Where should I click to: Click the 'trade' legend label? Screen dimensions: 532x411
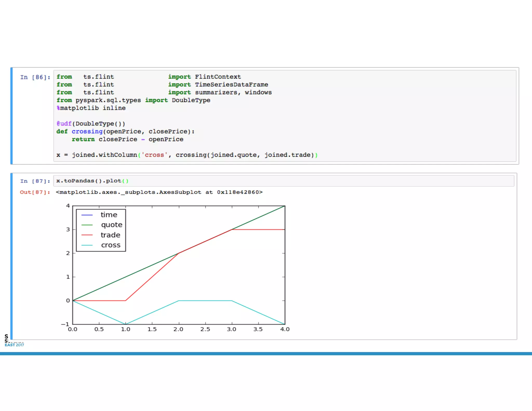click(x=110, y=235)
